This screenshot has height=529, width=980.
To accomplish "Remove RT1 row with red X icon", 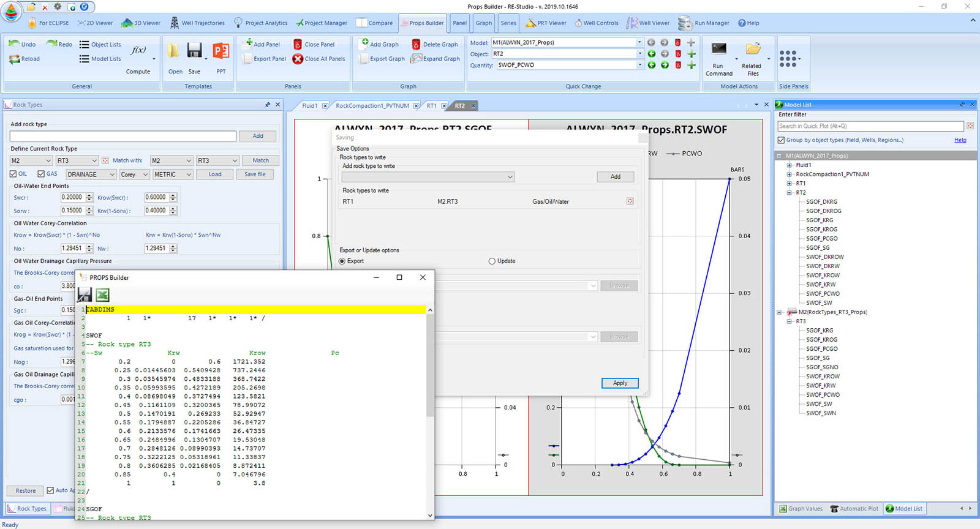I will 630,201.
